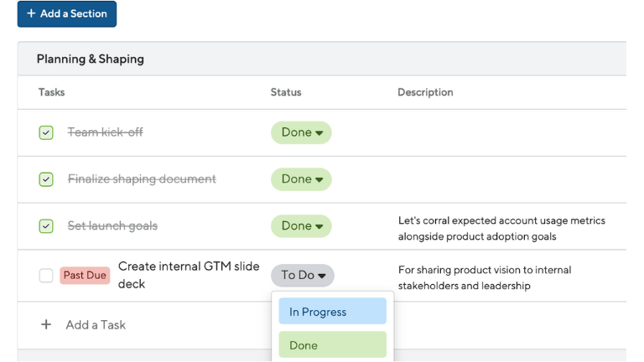Screen dimensions: 644x362
Task: Open the Done status dropdown for Team kick-off
Action: point(301,132)
